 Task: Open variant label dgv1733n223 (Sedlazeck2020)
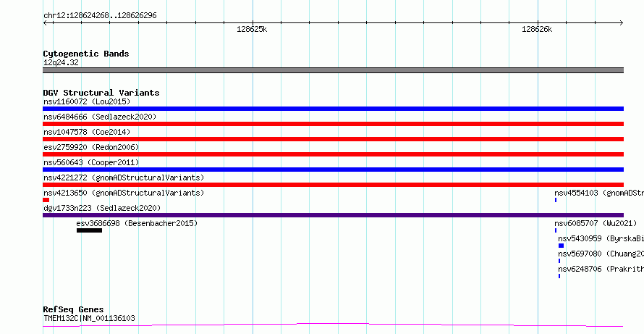coord(102,208)
